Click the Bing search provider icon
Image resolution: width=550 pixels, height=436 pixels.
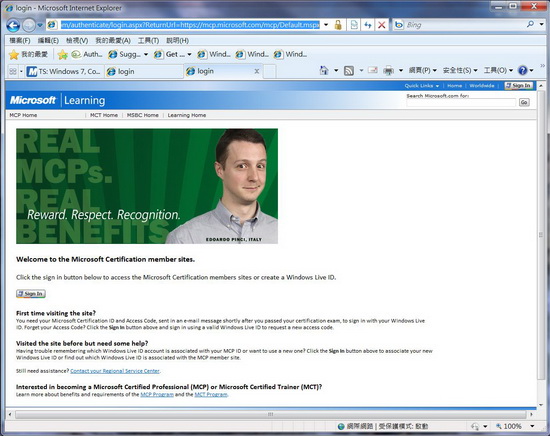point(398,25)
